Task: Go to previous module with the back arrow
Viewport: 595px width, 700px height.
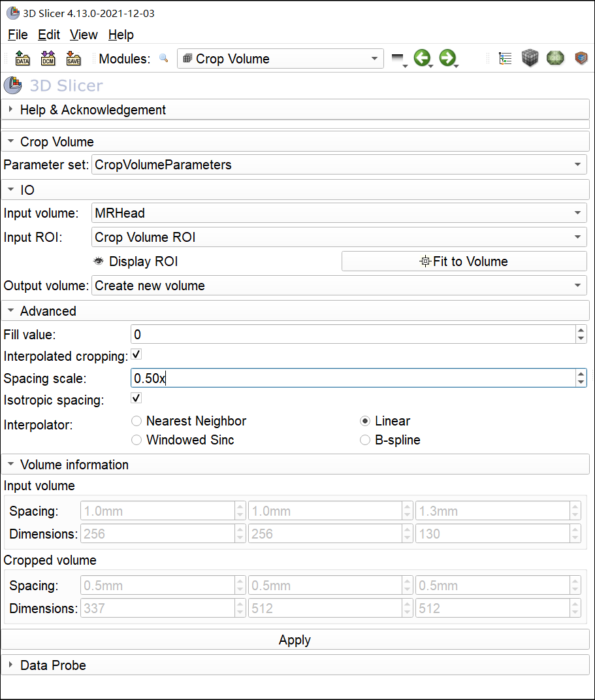Action: point(422,58)
